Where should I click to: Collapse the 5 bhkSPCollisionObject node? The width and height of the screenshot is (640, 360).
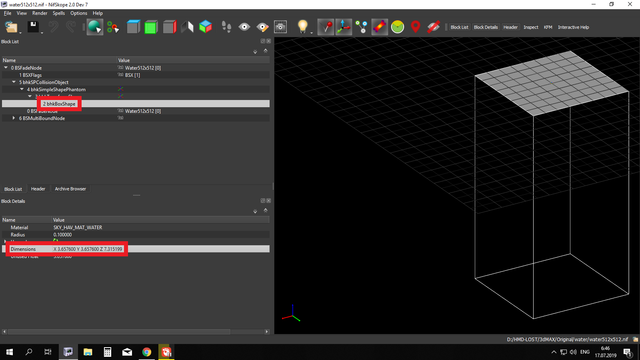tap(14, 82)
